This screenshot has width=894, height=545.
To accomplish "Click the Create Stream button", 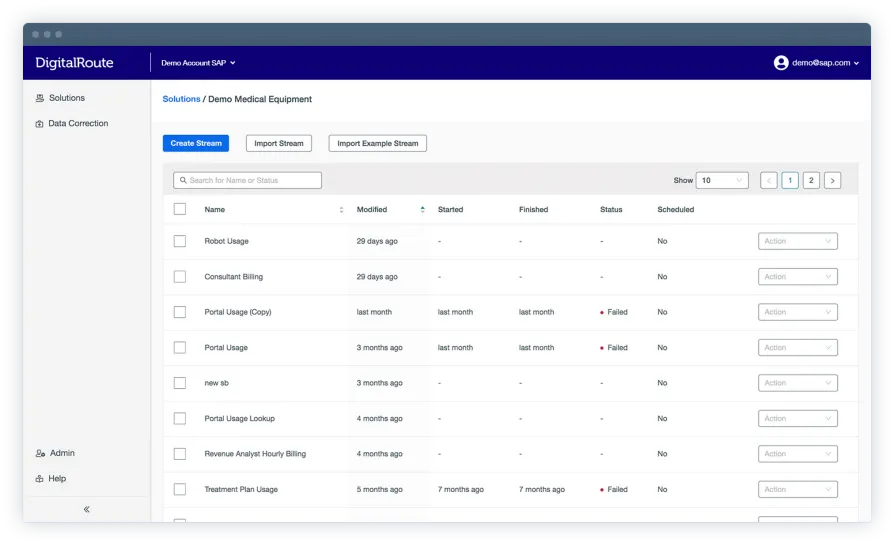I will click(196, 143).
